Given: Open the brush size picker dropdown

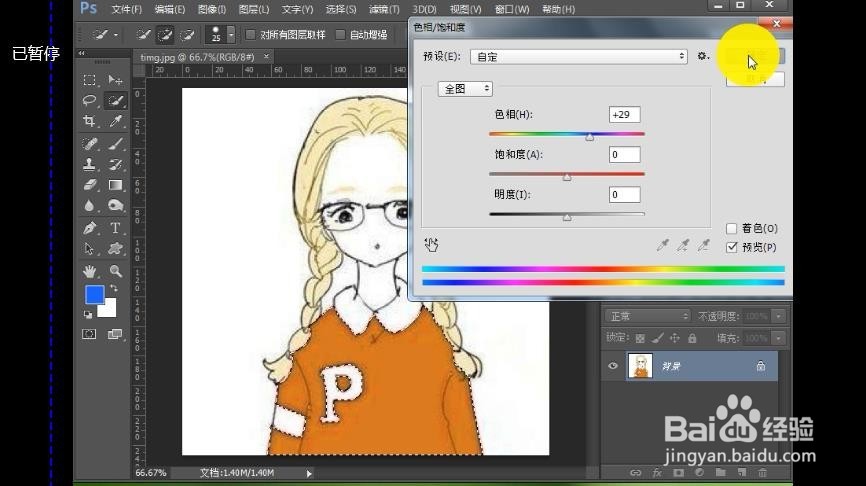Looking at the screenshot, I should (x=231, y=35).
